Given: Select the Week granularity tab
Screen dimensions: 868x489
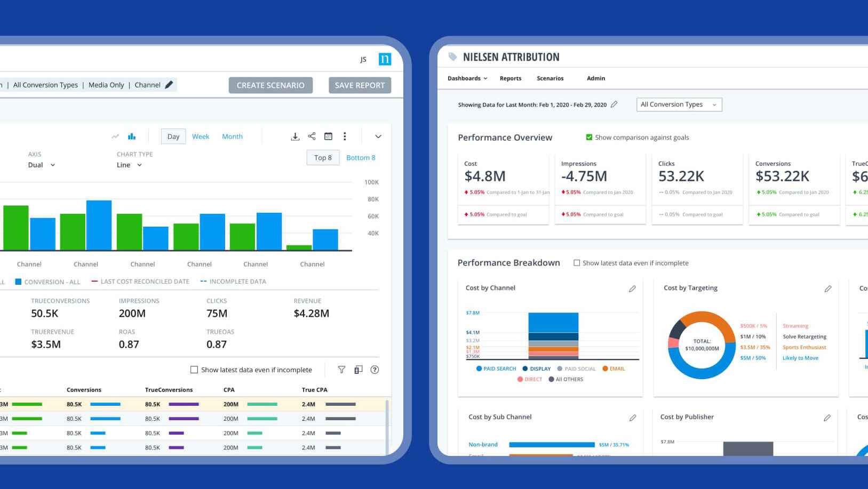Looking at the screenshot, I should click(x=201, y=137).
